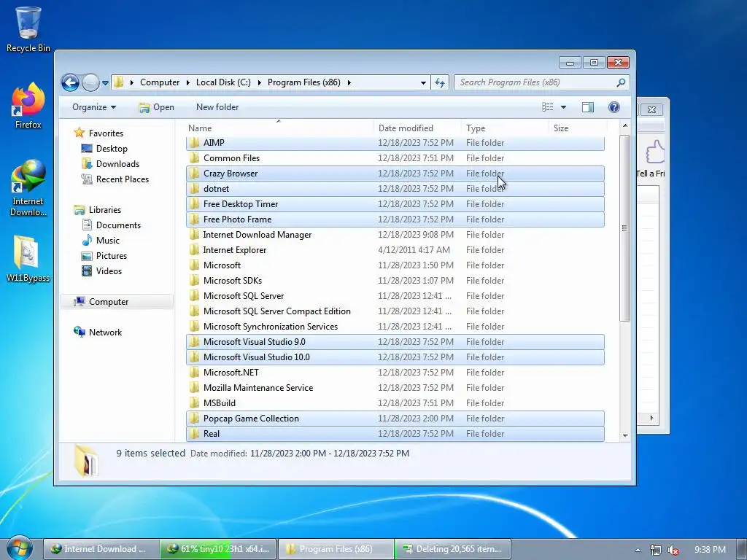Select the MSBuild folder
Viewport: 747px width, 560px height.
[x=395, y=402]
